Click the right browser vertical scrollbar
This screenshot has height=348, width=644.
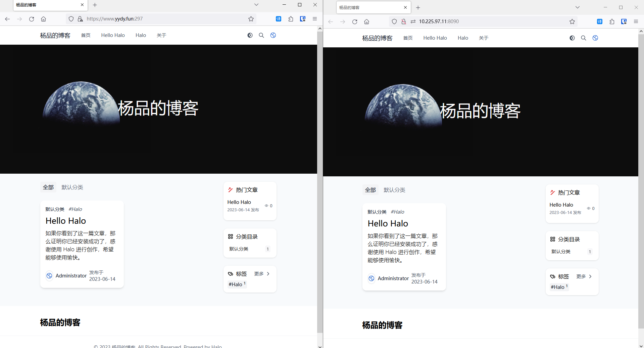(641, 181)
